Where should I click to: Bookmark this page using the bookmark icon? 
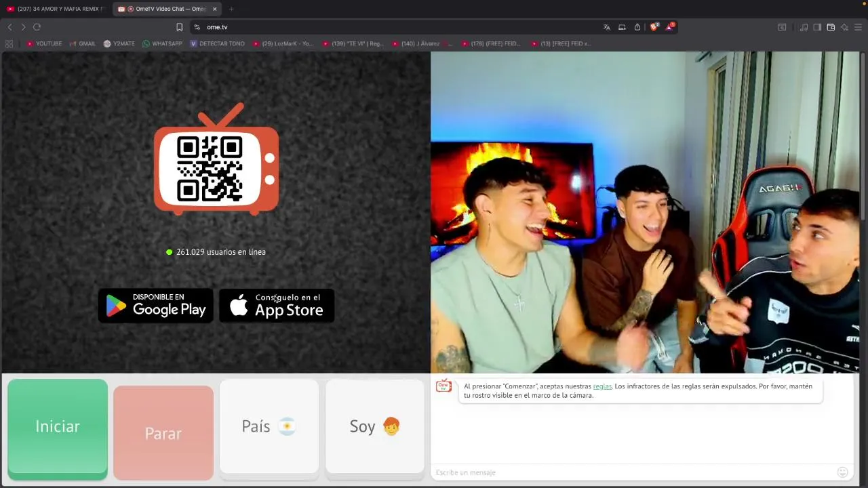(x=179, y=27)
